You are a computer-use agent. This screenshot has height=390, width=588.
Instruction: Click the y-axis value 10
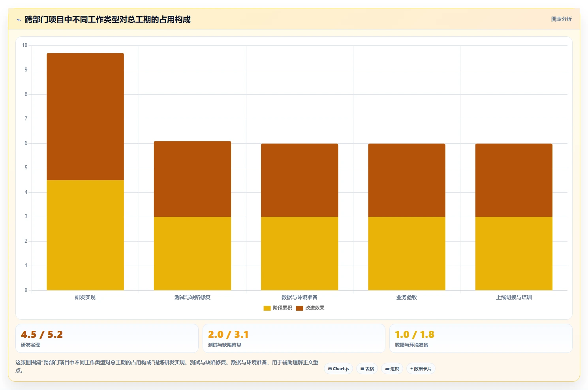(x=24, y=45)
